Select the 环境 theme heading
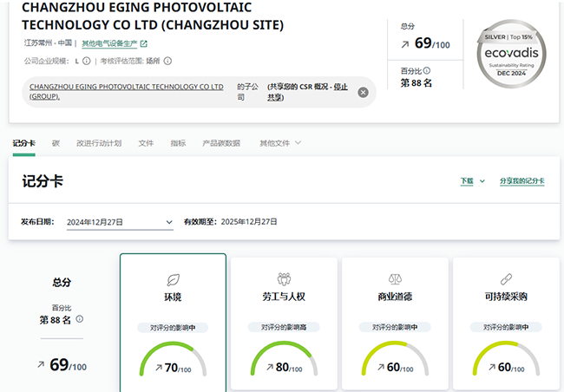The image size is (564, 392). coord(173,297)
